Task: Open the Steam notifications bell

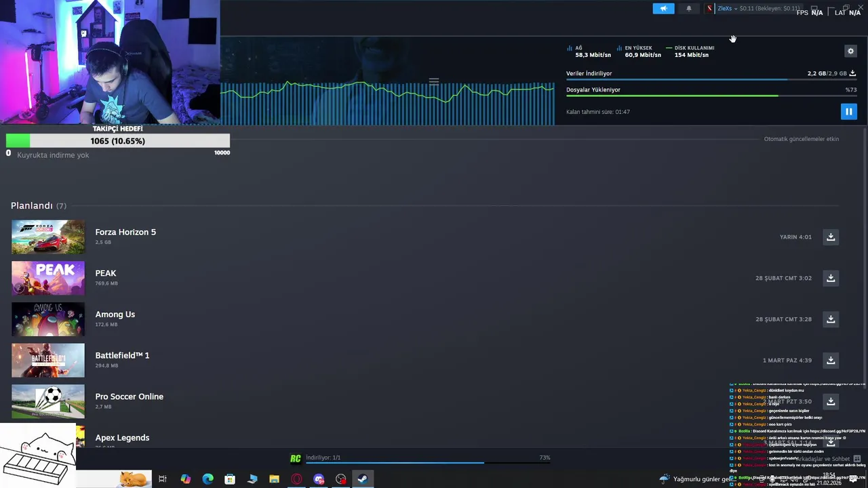Action: point(689,9)
